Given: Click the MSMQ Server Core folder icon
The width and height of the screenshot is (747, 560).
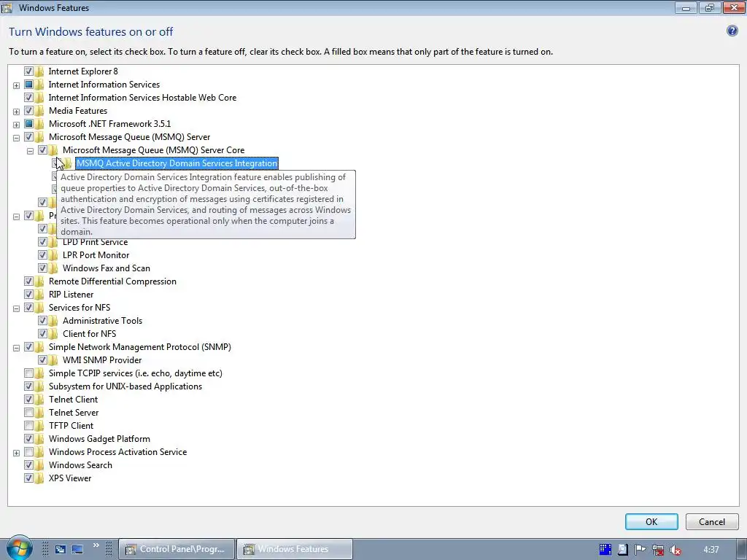Looking at the screenshot, I should click(53, 150).
